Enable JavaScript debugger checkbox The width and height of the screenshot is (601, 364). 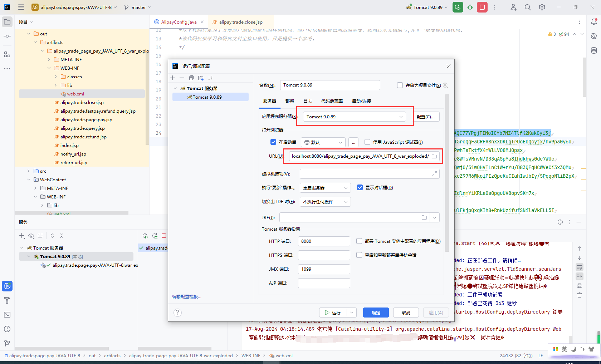367,142
